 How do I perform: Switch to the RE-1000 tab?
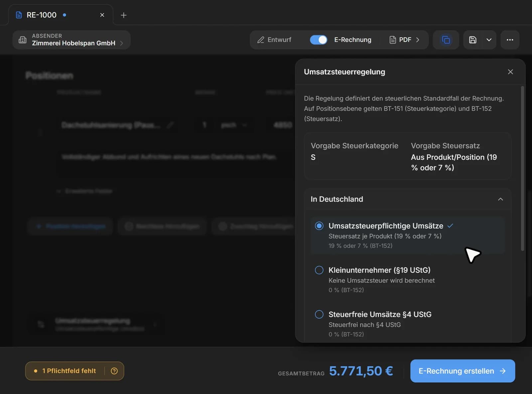pyautogui.click(x=42, y=15)
